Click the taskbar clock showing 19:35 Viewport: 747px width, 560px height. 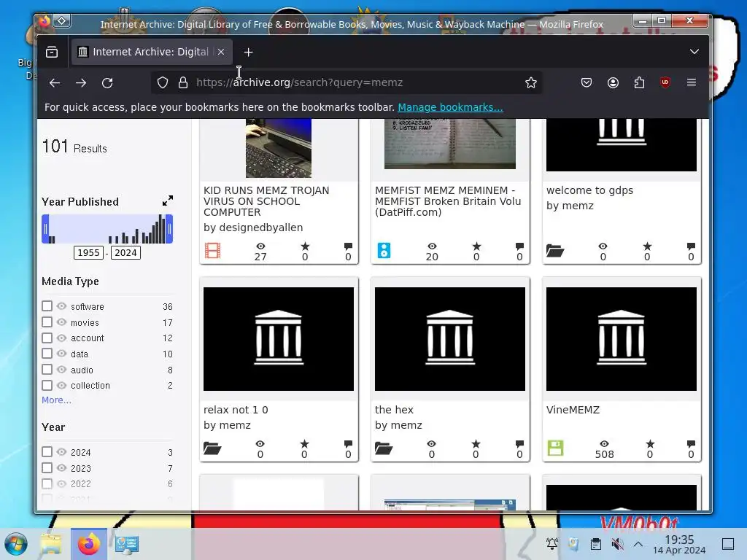click(x=679, y=544)
